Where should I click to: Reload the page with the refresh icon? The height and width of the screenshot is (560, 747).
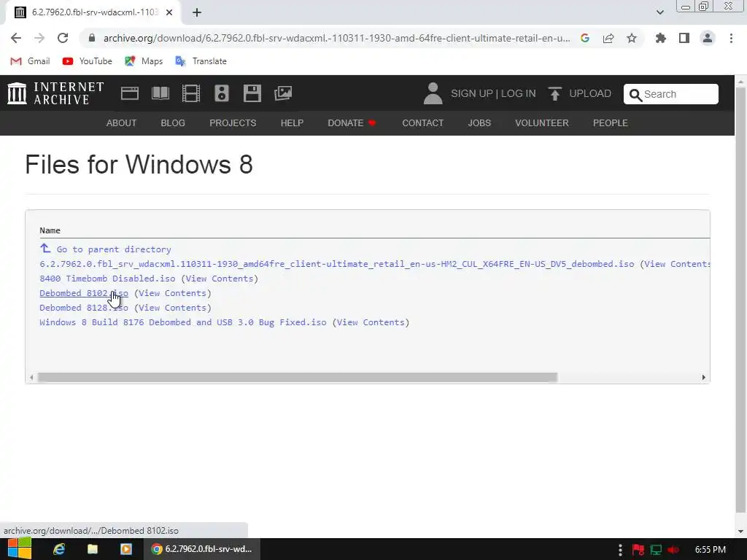click(x=63, y=38)
